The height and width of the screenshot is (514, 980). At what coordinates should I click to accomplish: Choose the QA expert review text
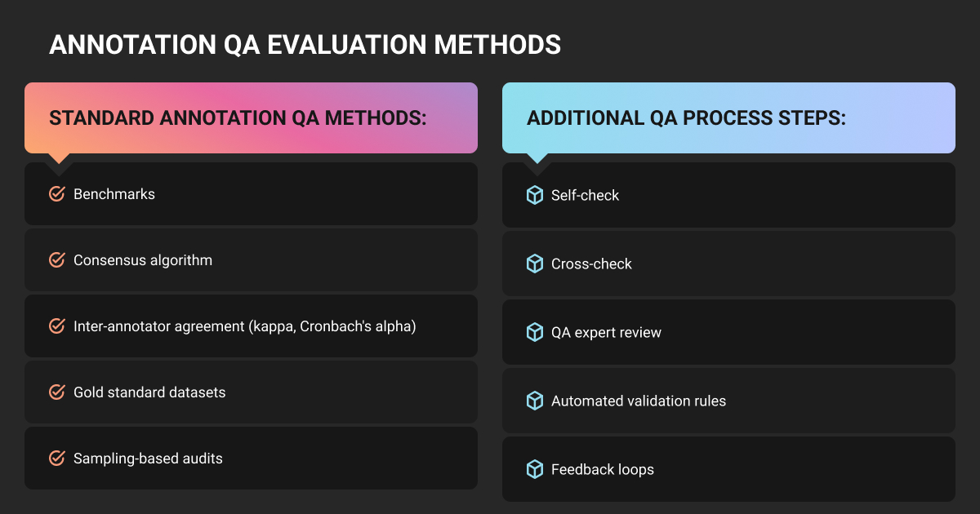pyautogui.click(x=606, y=333)
